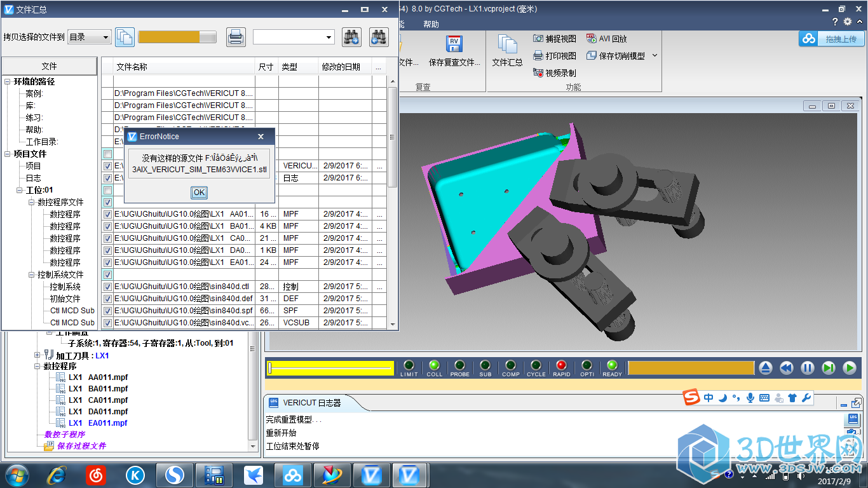Open the 帮助 menu
This screenshot has width=868, height=488.
[x=431, y=24]
